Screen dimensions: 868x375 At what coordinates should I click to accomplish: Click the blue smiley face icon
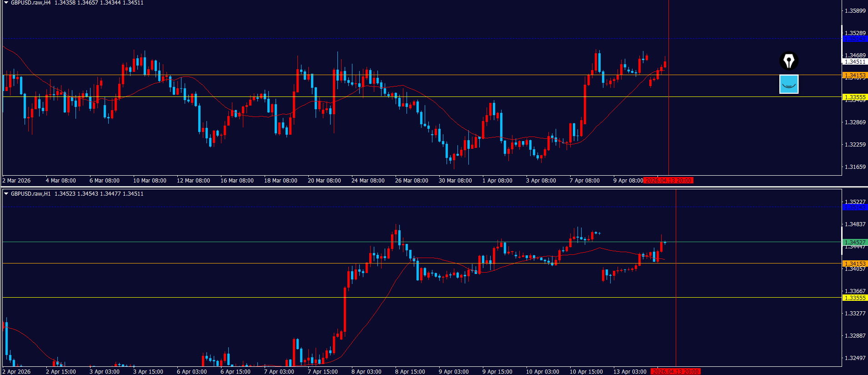[788, 84]
